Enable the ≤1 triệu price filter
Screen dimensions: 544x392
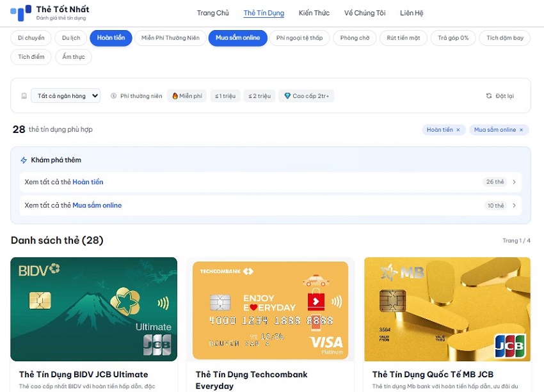[225, 95]
